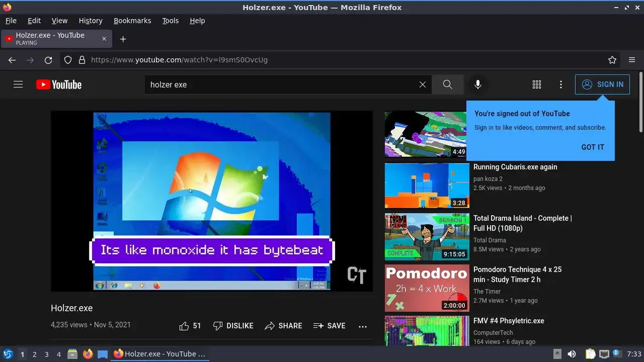The height and width of the screenshot is (362, 644).
Task: Open the SHARE dialog
Action: (283, 326)
